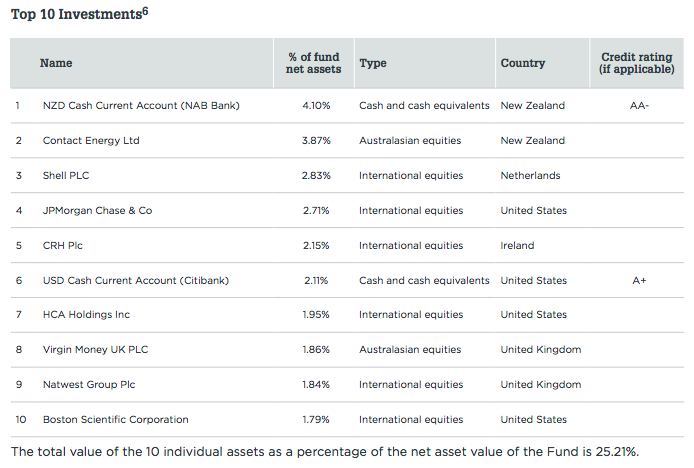Click JPMorgan Chase & Co

[x=97, y=211]
